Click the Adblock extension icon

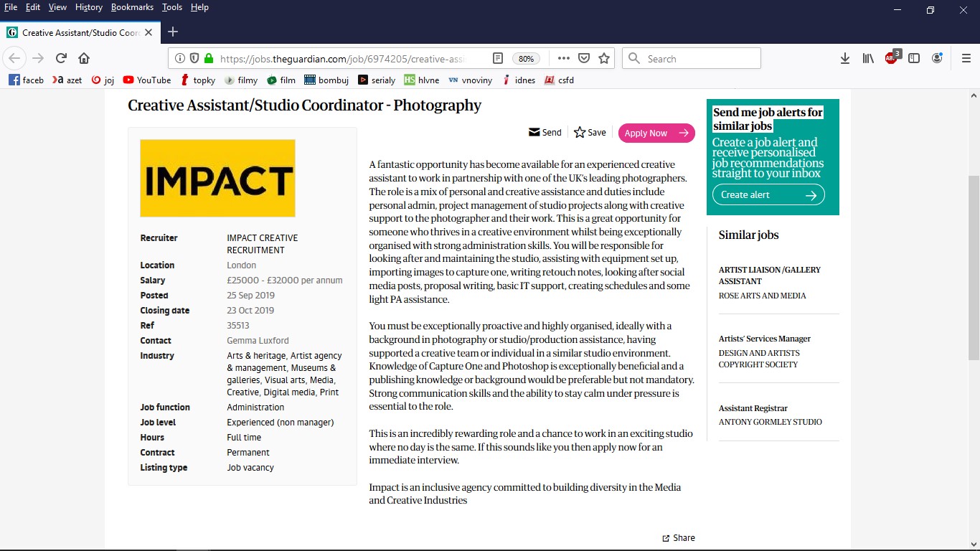[892, 57]
